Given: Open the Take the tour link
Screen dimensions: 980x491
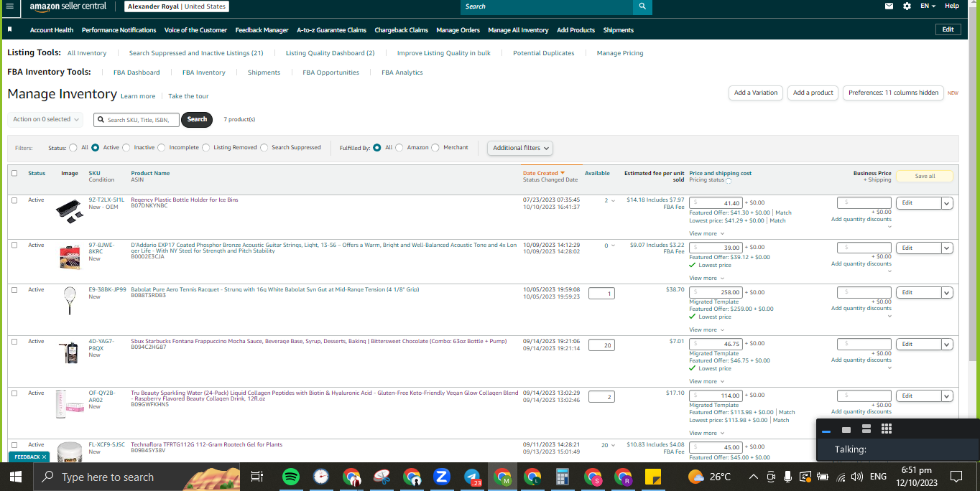Looking at the screenshot, I should (x=188, y=96).
